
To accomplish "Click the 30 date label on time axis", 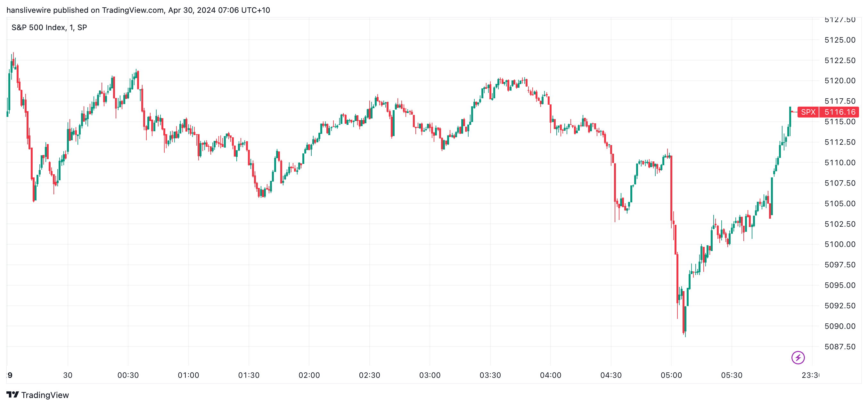I will pyautogui.click(x=68, y=375).
